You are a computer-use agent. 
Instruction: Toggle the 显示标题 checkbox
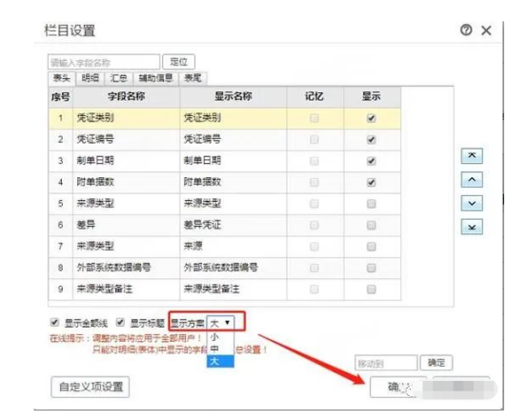click(x=120, y=323)
